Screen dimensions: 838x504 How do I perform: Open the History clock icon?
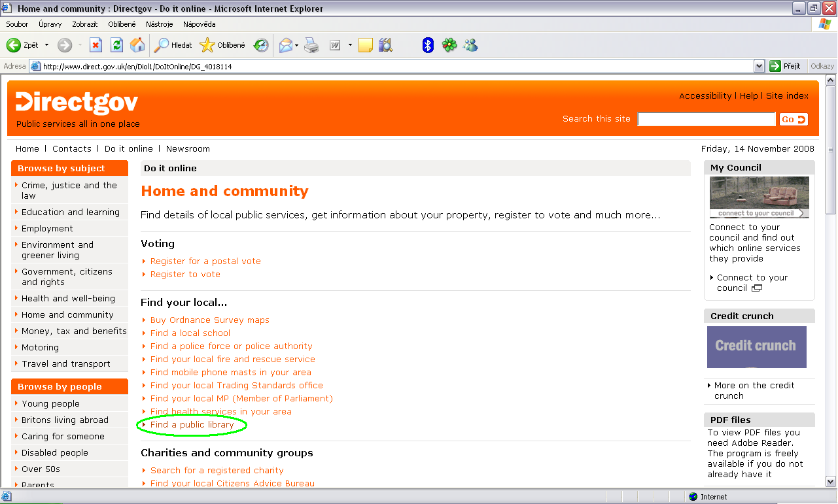(x=261, y=45)
